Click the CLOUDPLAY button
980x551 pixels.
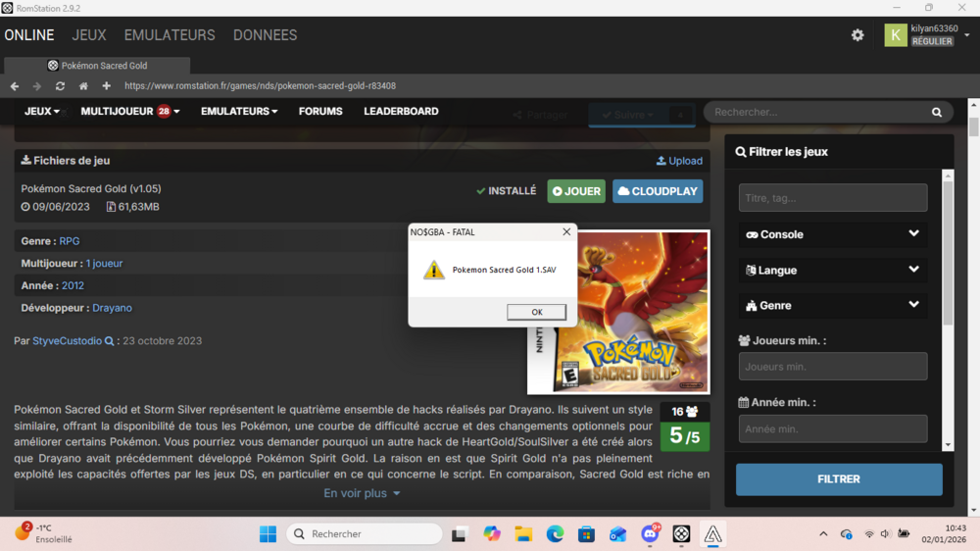[x=658, y=191]
